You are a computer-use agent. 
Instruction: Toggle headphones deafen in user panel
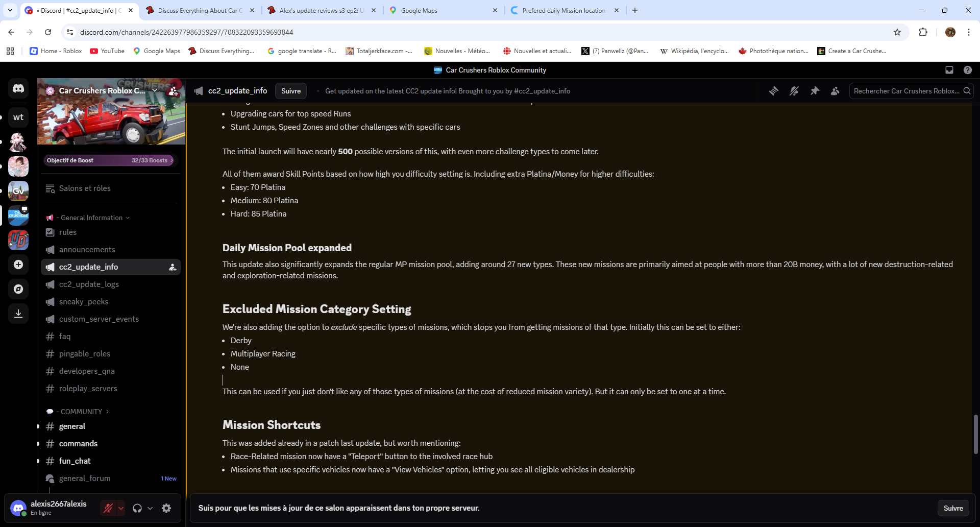137,508
